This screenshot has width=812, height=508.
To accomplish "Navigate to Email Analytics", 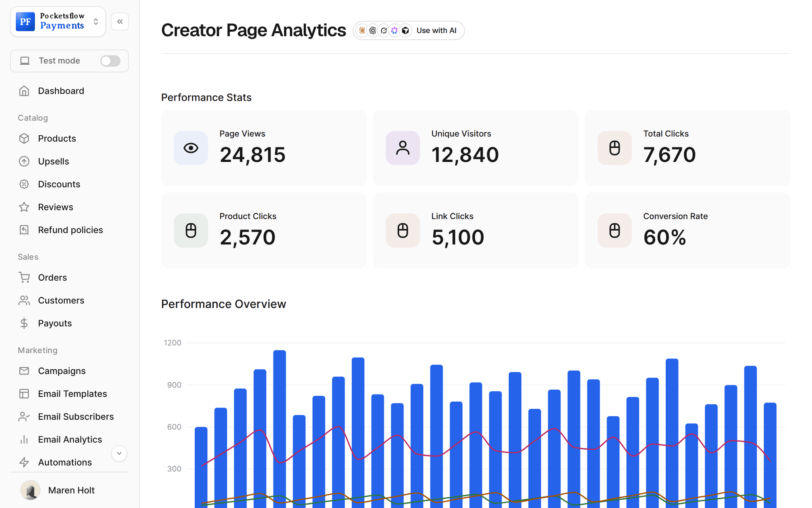I will point(70,439).
